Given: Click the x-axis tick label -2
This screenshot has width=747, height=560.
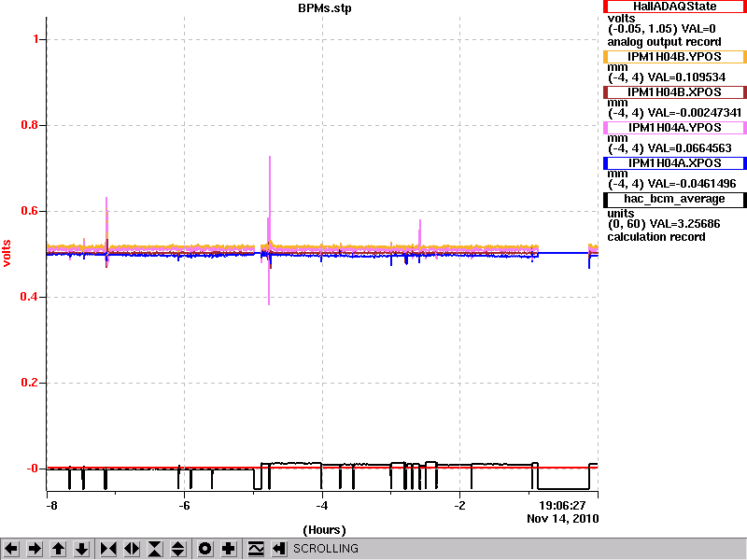Looking at the screenshot, I should pyautogui.click(x=459, y=506).
